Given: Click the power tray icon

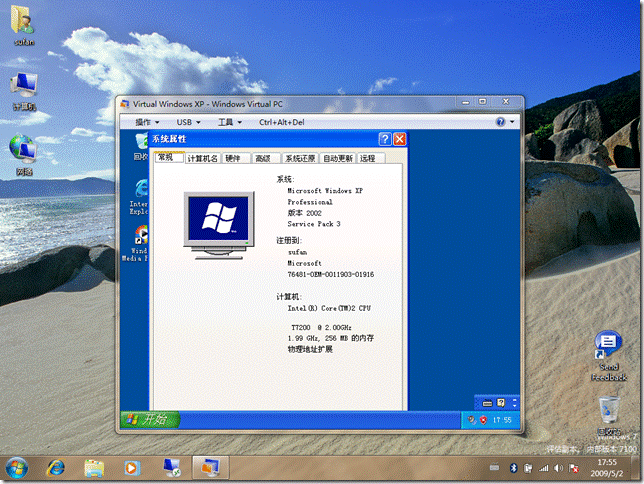Looking at the screenshot, I should coord(528,468).
